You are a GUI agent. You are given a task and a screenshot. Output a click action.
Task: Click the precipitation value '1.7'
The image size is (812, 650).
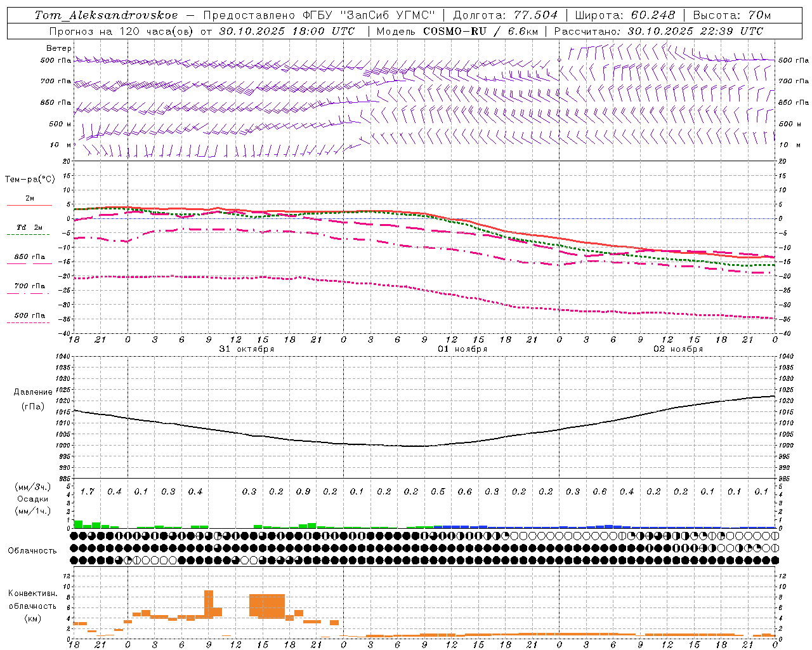[87, 492]
